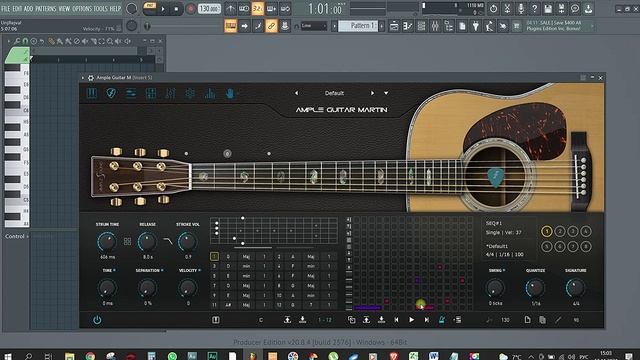Screen dimensions: 640x360
Task: Select sequence slot 2 circle
Action: (x=560, y=231)
